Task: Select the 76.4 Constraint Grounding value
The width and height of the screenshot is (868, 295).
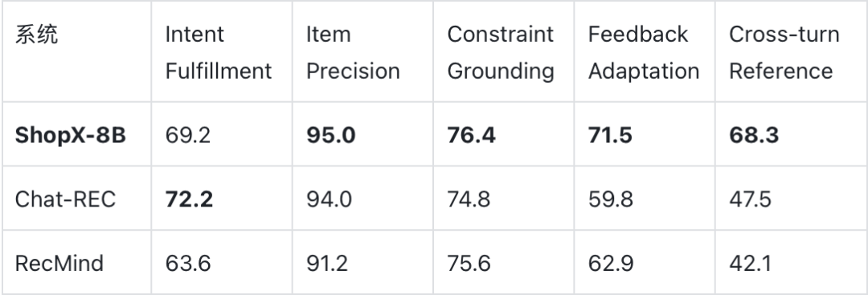Action: point(471,135)
